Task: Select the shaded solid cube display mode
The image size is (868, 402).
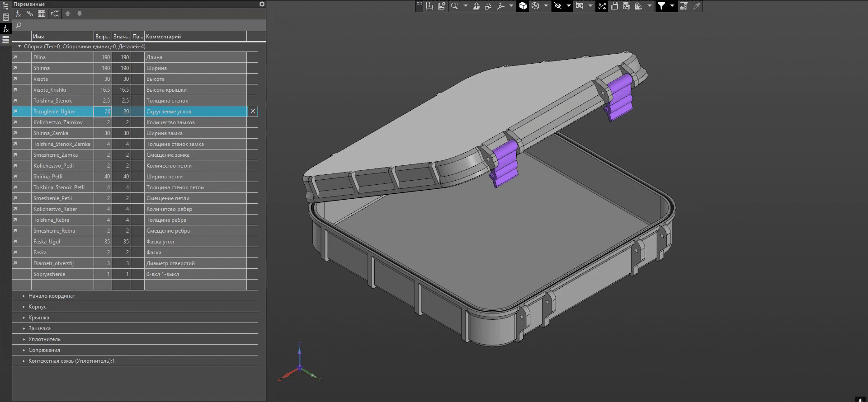Action: click(523, 6)
